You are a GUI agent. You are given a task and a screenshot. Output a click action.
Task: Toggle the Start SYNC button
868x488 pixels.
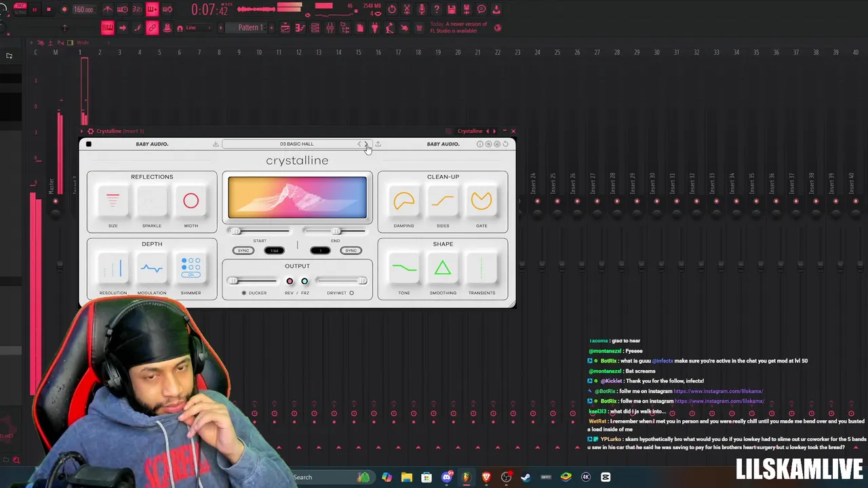point(243,251)
